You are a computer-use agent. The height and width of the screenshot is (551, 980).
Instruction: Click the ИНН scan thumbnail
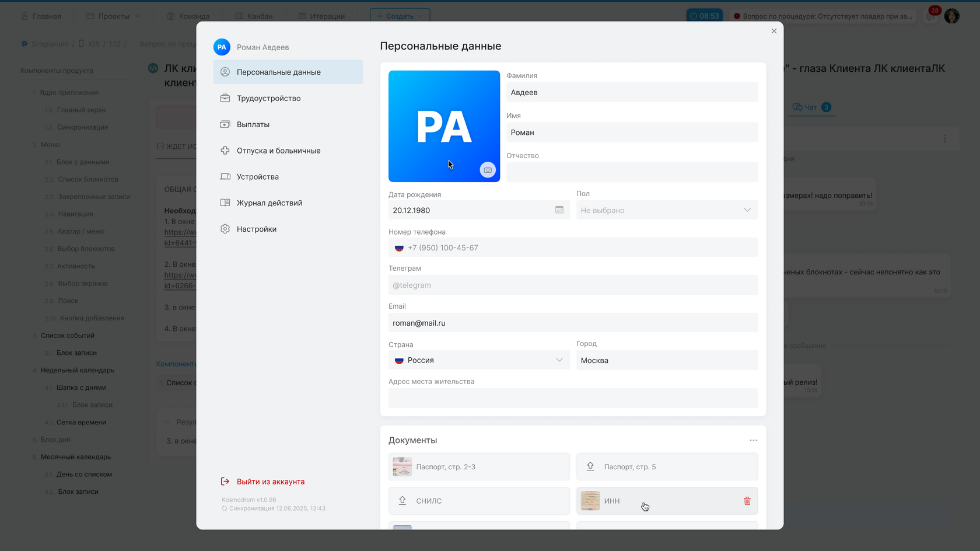click(590, 501)
